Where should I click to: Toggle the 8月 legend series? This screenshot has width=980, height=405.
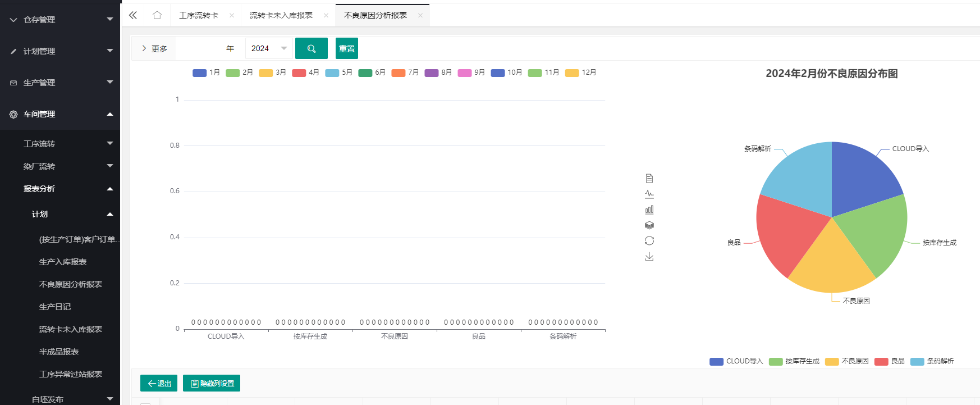[x=438, y=72]
